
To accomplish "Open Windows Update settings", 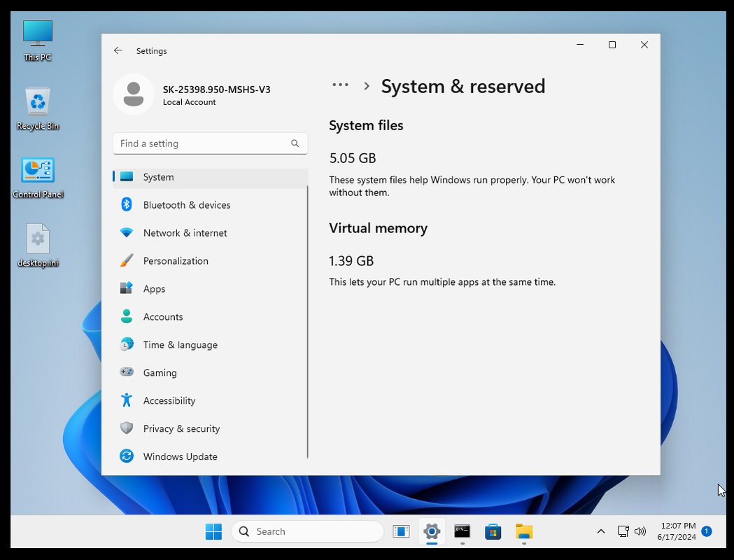I will [210, 456].
